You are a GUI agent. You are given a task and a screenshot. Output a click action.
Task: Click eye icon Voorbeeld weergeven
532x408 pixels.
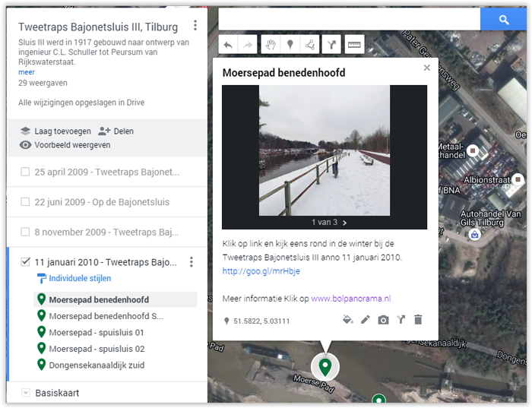point(25,145)
